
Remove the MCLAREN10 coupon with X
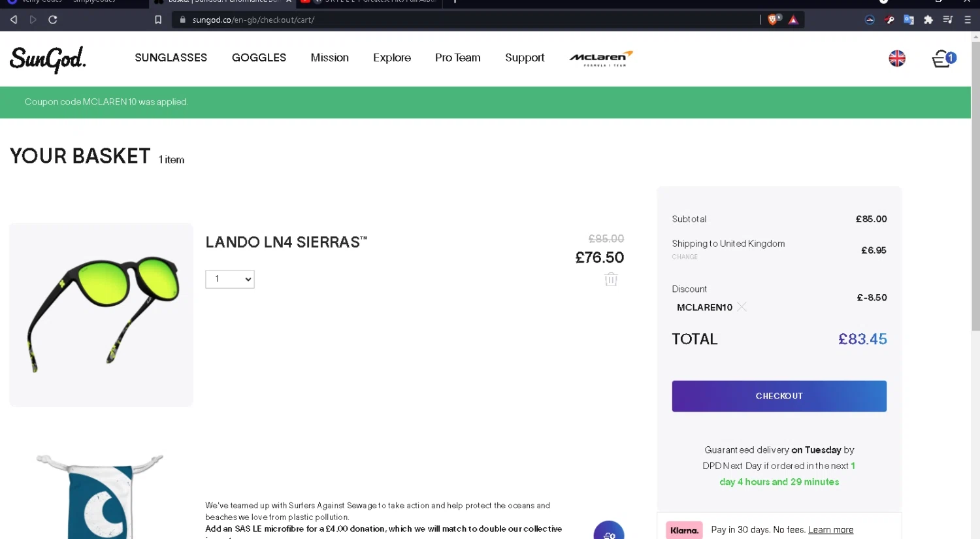[x=742, y=307]
